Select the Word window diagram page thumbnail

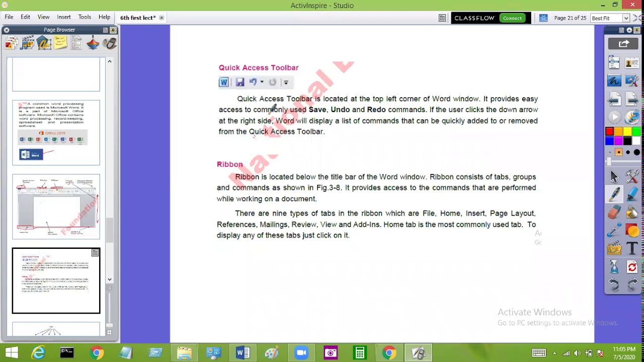(x=56, y=207)
